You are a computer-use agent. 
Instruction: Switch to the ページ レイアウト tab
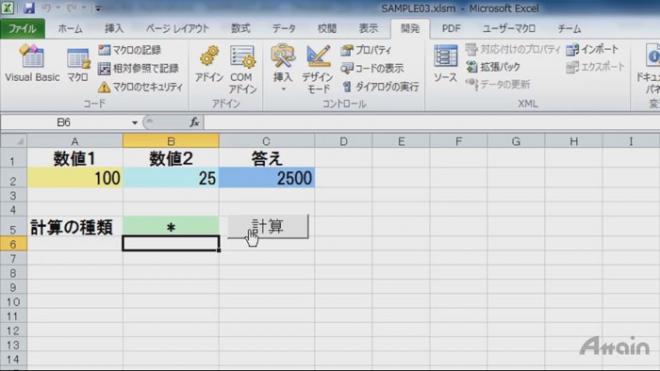pyautogui.click(x=177, y=29)
